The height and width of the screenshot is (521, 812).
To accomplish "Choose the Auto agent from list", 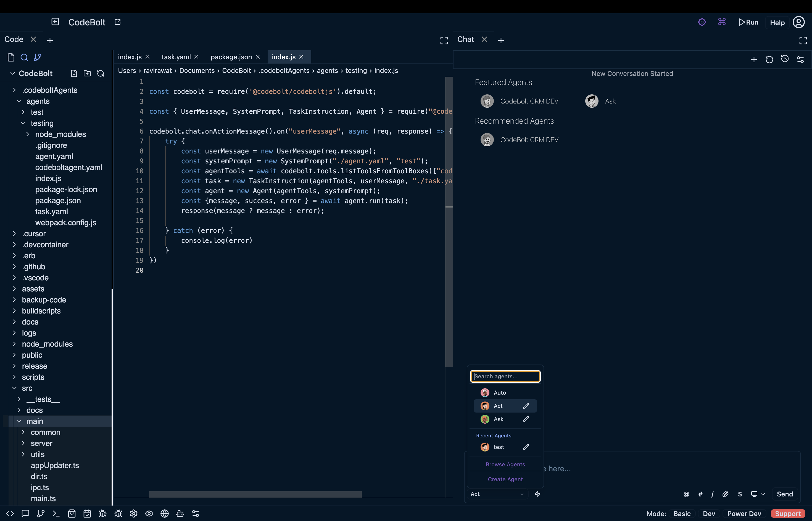I will (x=505, y=393).
